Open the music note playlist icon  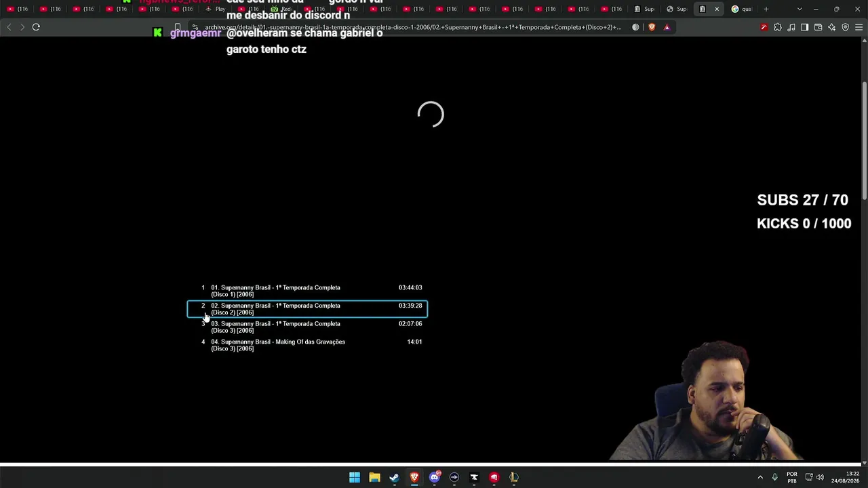791,27
